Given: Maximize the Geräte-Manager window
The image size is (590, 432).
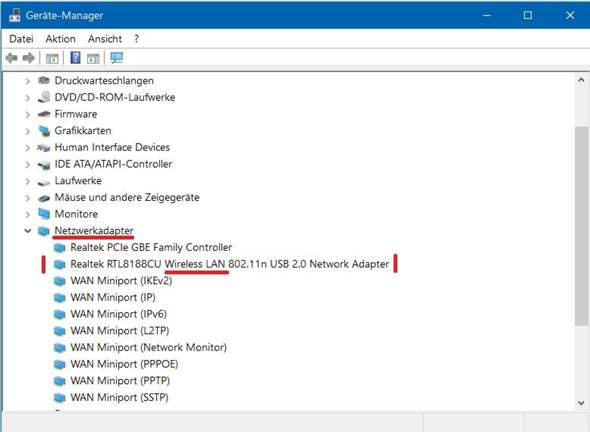Looking at the screenshot, I should pos(528,15).
